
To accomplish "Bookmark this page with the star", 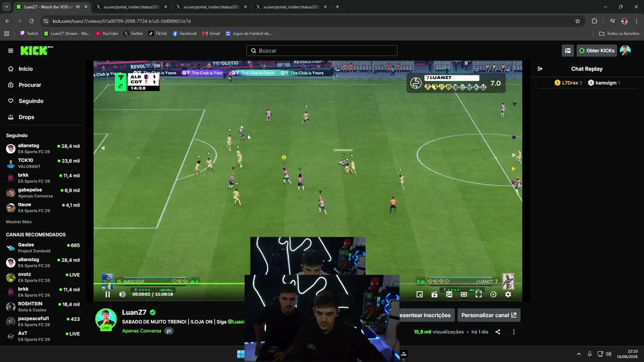I will click(x=578, y=21).
